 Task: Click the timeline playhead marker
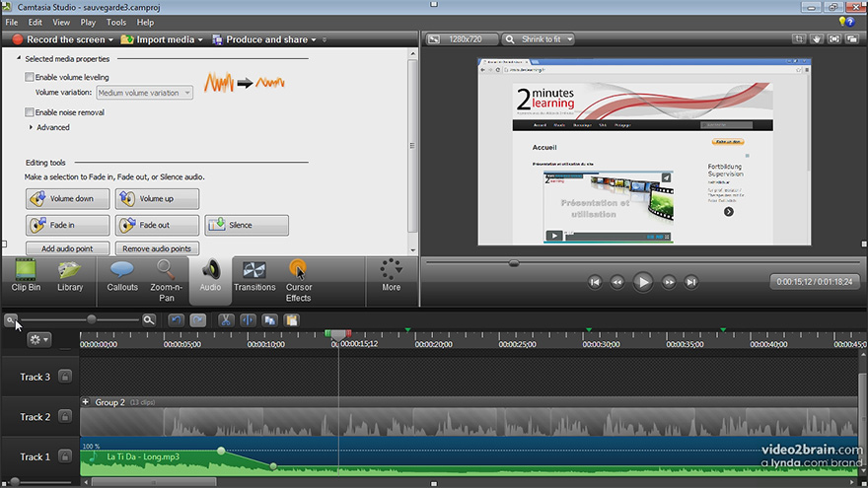tap(338, 335)
